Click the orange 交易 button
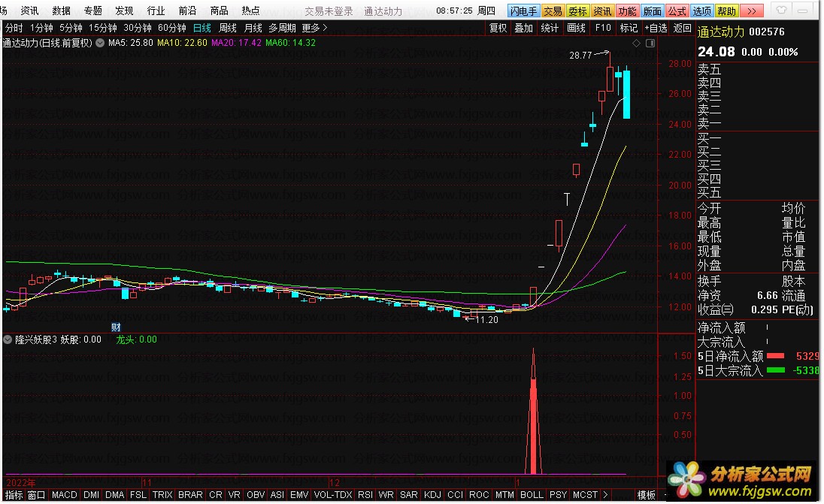The image size is (824, 504). 553,11
